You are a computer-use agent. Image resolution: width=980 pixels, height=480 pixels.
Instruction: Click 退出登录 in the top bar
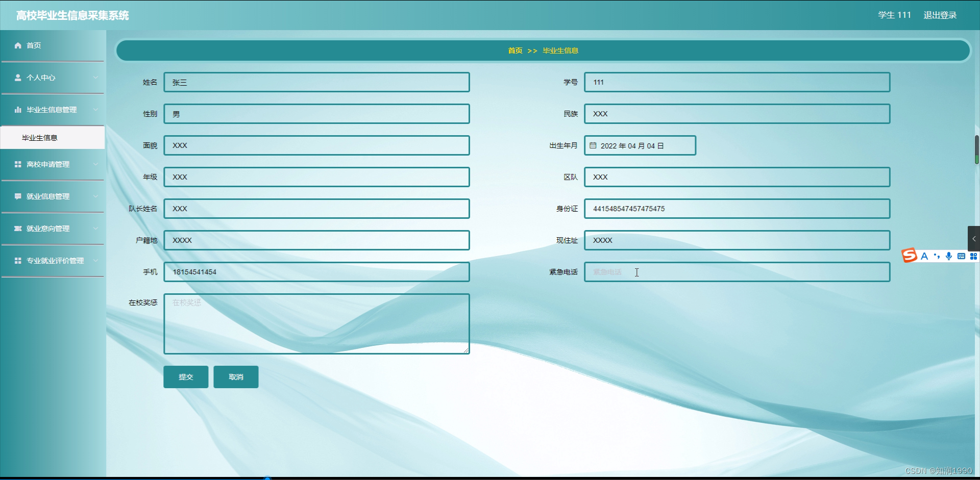(940, 15)
